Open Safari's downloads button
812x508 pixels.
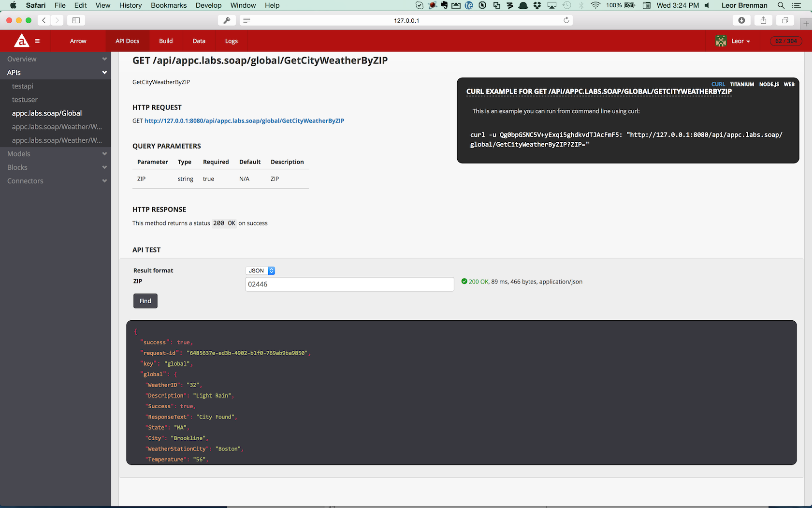point(741,20)
